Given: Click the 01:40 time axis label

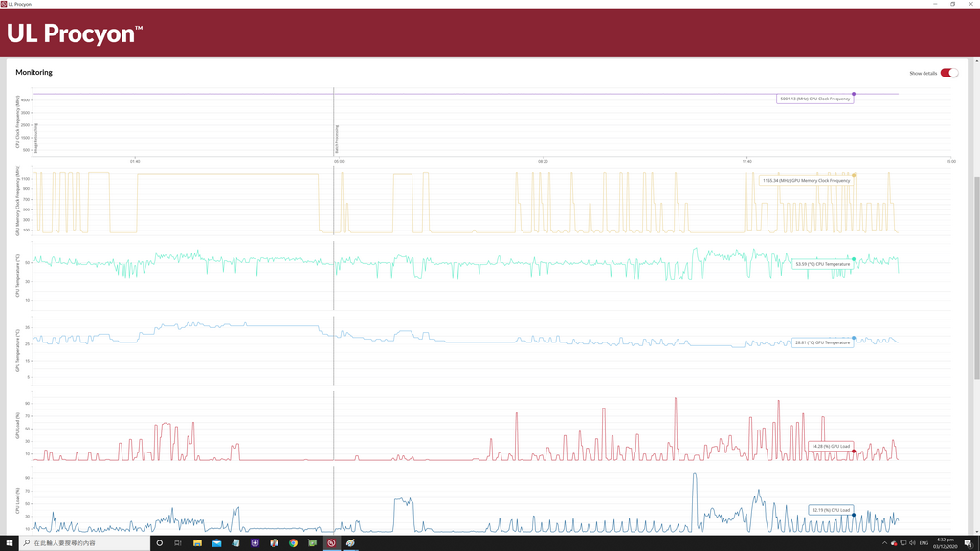Looking at the screenshot, I should coord(135,161).
